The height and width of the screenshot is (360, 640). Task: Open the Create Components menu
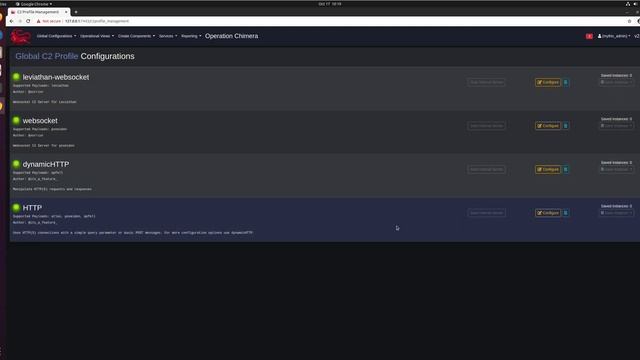pos(136,36)
